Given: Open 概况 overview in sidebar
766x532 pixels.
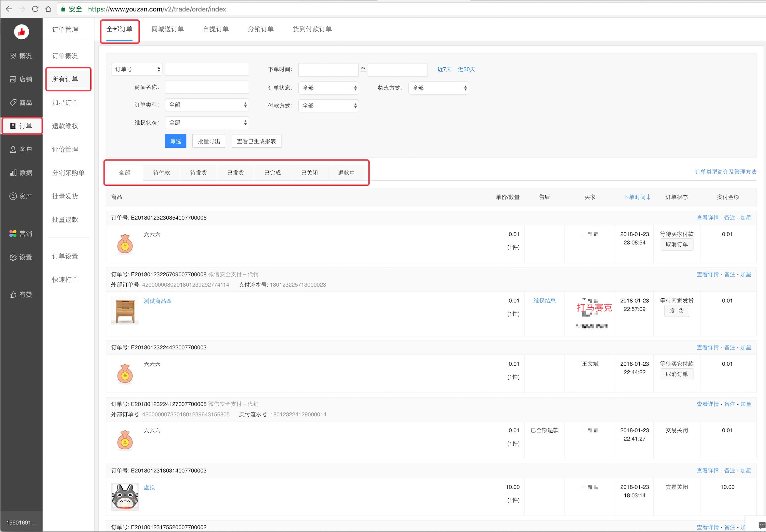Looking at the screenshot, I should click(21, 56).
